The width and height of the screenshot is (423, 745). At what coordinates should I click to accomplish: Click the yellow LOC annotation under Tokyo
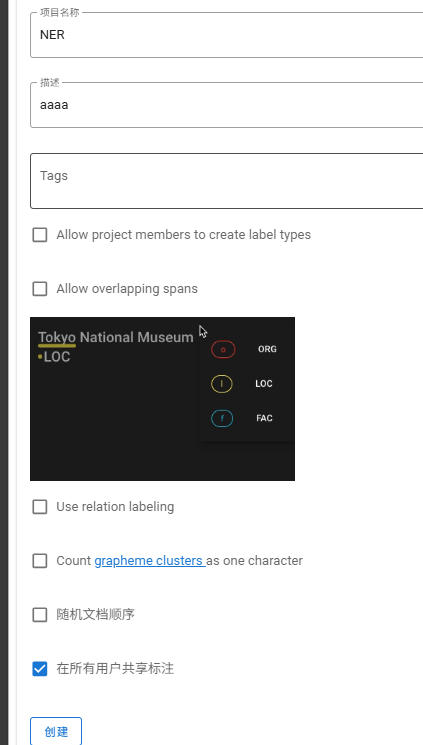[x=55, y=357]
